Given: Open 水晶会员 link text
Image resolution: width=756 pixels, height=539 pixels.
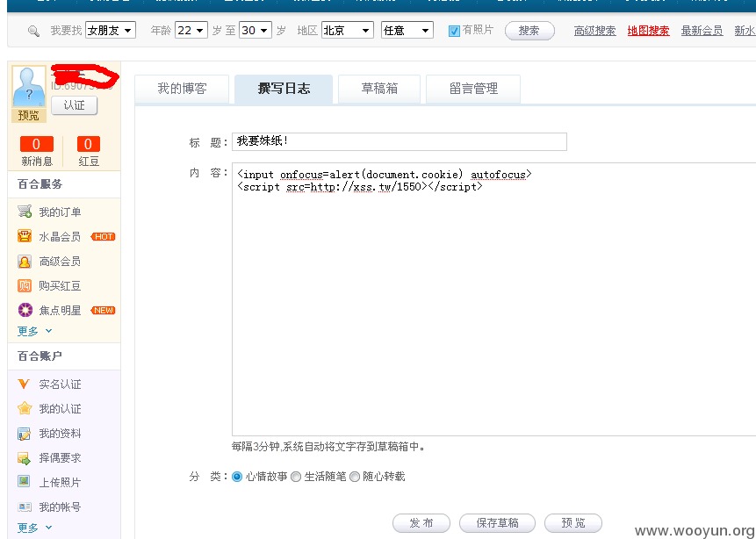Looking at the screenshot, I should 60,237.
